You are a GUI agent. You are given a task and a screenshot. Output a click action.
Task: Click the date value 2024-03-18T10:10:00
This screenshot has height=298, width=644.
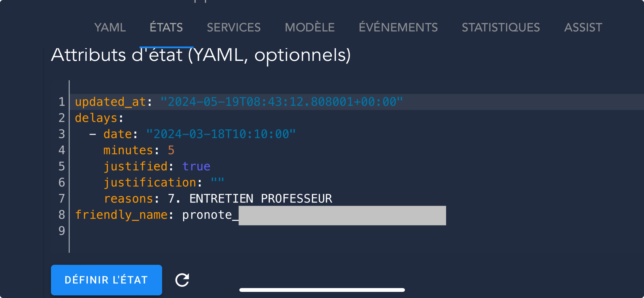tap(221, 134)
